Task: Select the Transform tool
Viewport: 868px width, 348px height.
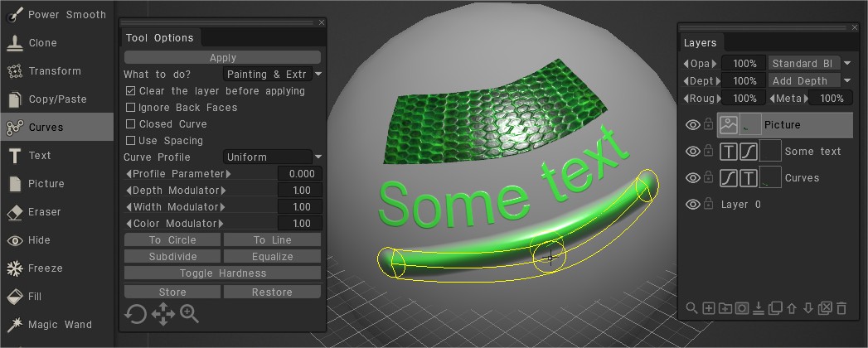Action: coord(56,70)
